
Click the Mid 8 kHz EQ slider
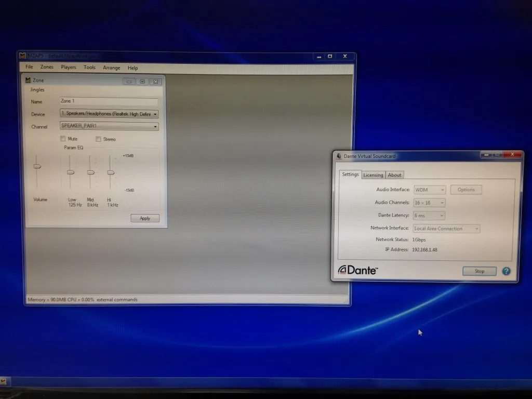[x=90, y=172]
